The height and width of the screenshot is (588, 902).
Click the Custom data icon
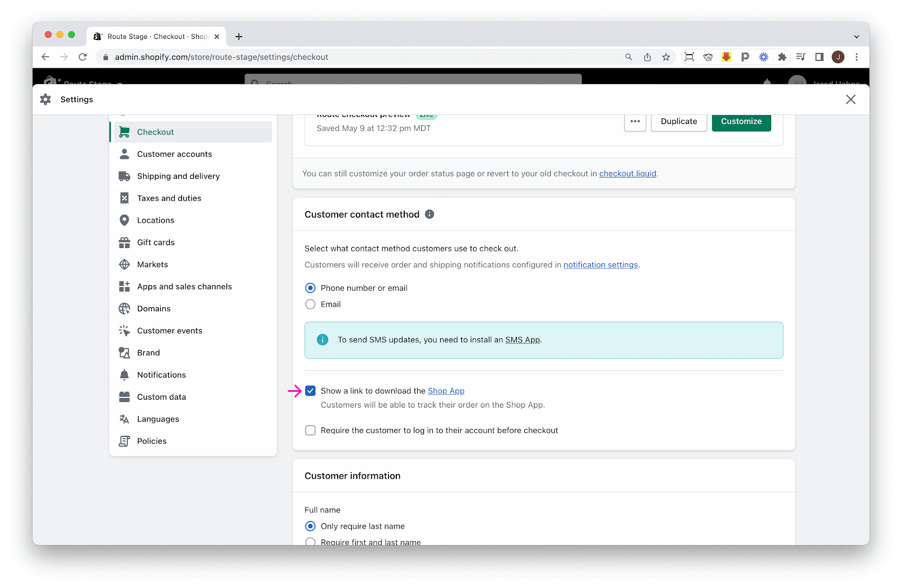125,397
